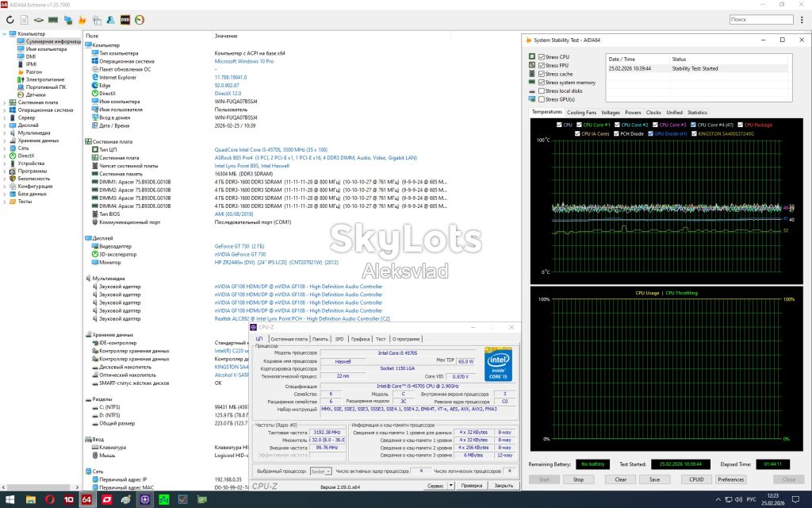Click Clear button in Stability Test
Image resolution: width=812 pixels, height=508 pixels.
pyautogui.click(x=620, y=479)
